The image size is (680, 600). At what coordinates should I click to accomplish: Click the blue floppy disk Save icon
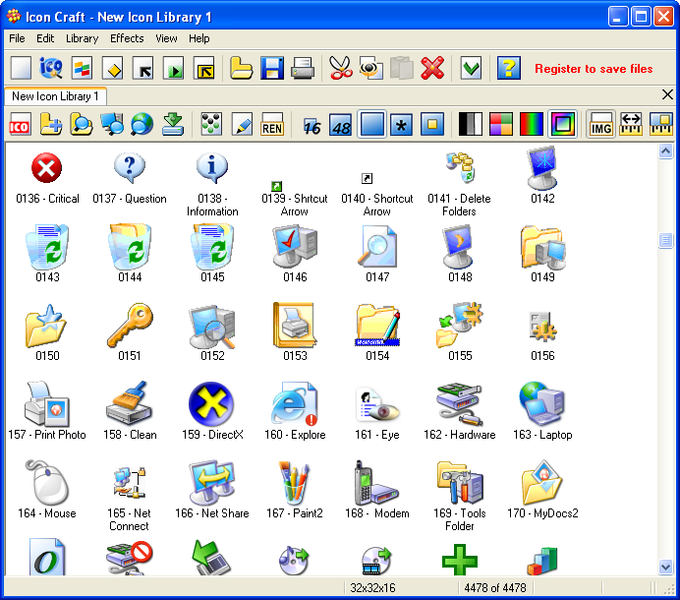pos(272,68)
